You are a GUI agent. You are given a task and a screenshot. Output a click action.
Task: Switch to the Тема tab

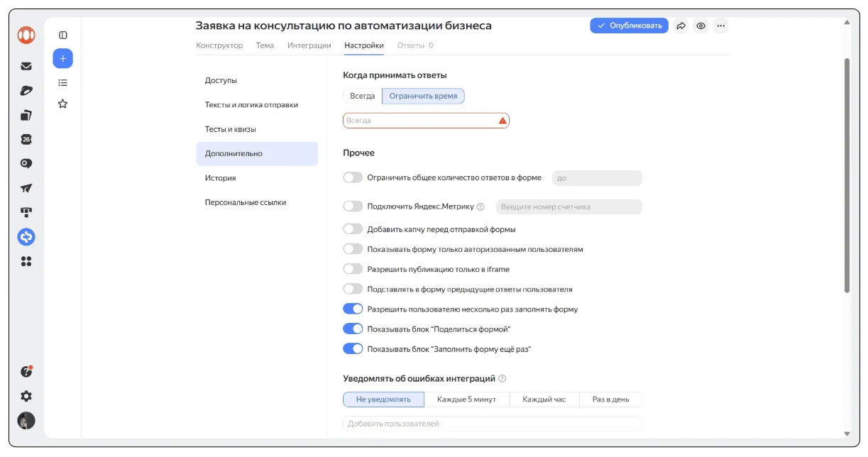[x=265, y=45]
